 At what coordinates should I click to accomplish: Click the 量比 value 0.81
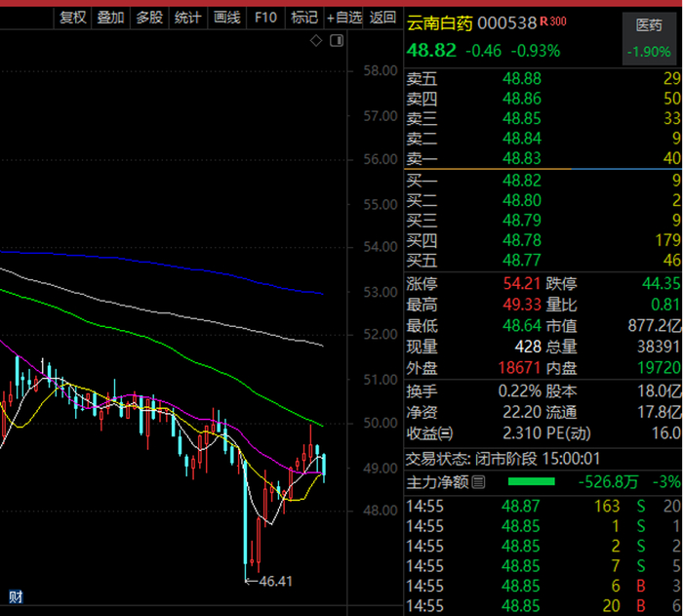point(665,305)
